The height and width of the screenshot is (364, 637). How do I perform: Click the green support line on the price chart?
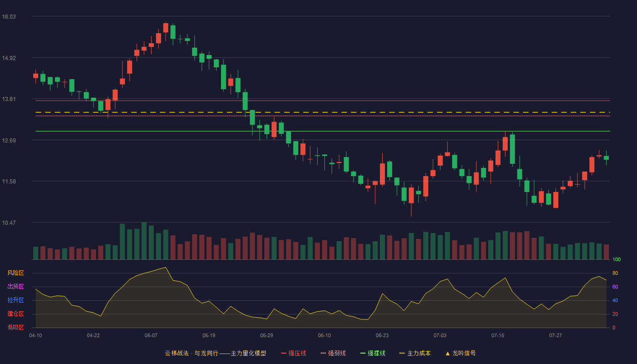coord(323,131)
